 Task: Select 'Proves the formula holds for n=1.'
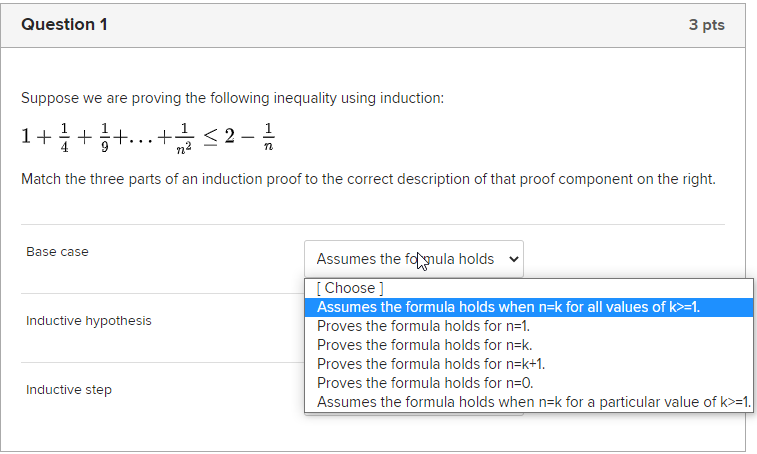click(x=423, y=326)
